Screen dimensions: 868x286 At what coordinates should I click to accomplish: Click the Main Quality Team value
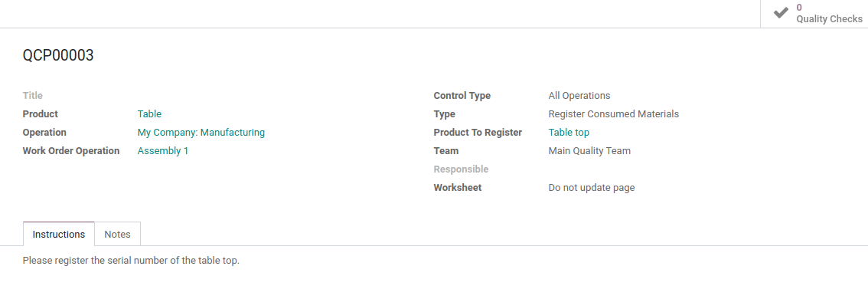[589, 151]
